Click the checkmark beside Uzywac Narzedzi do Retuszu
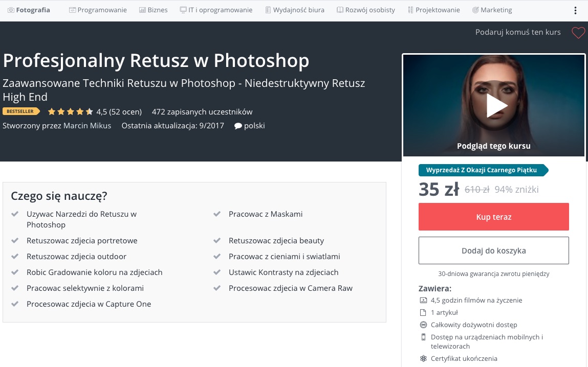The width and height of the screenshot is (588, 367). 15,214
